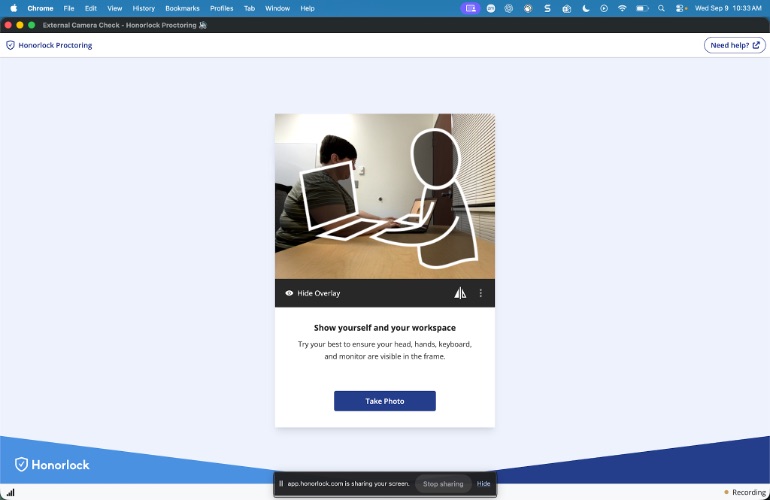Click the Honorlock Proctoring header logo
The width and height of the screenshot is (770, 500).
tap(49, 45)
